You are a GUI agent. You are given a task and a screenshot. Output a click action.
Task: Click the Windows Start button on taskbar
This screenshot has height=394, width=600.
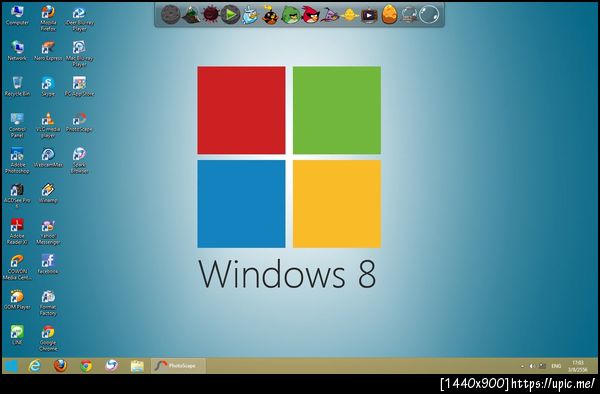point(11,366)
